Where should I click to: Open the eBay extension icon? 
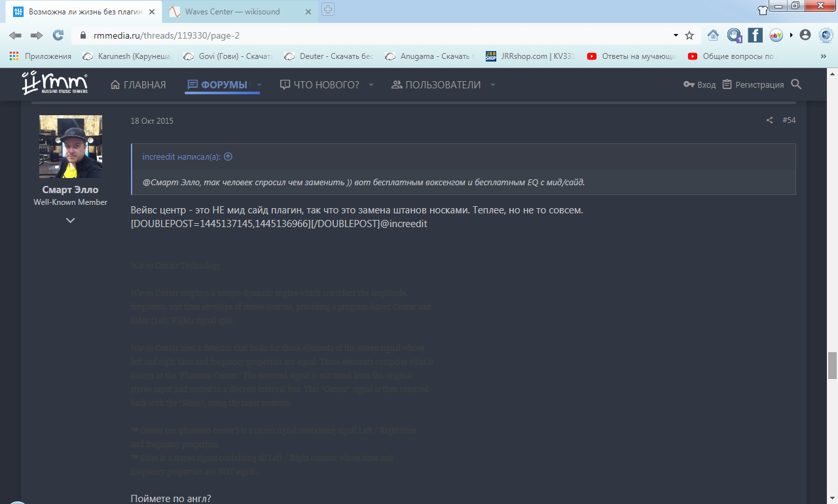(x=776, y=35)
